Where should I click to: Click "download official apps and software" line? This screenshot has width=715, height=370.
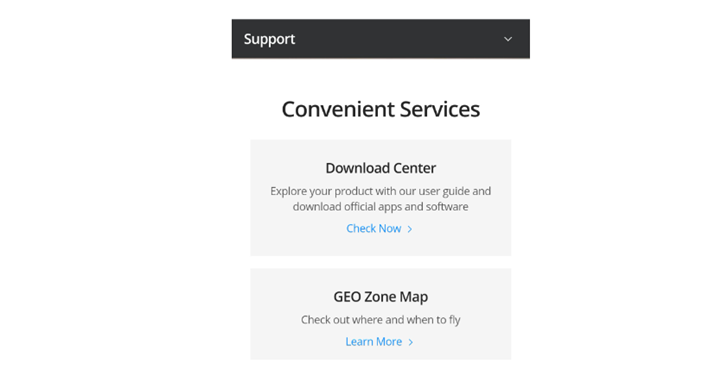coord(381,207)
